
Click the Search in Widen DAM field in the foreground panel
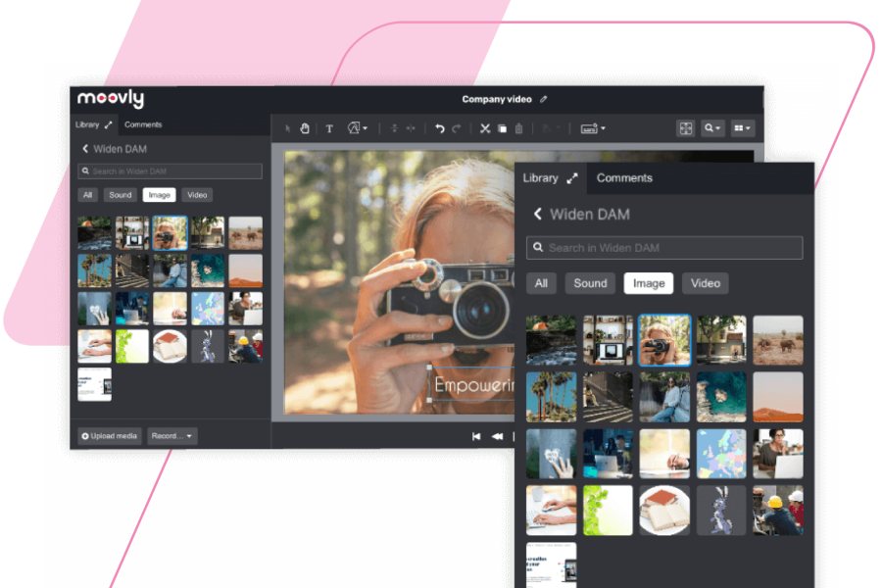(664, 248)
